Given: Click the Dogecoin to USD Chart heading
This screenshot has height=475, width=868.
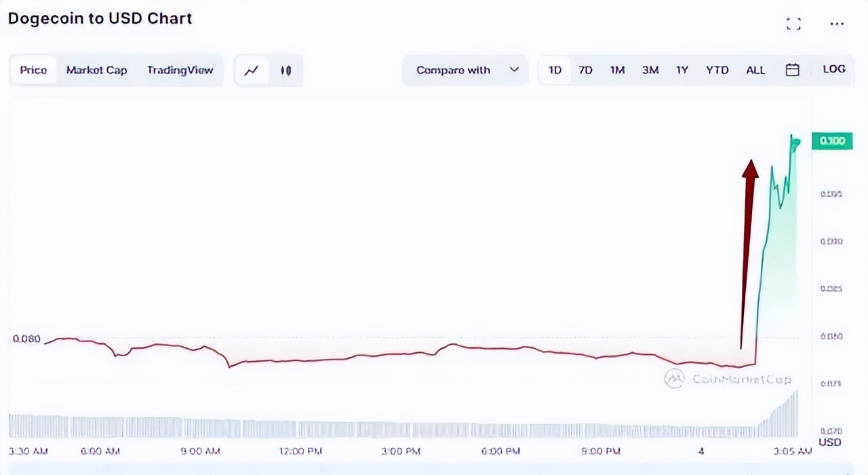Looking at the screenshot, I should click(100, 18).
